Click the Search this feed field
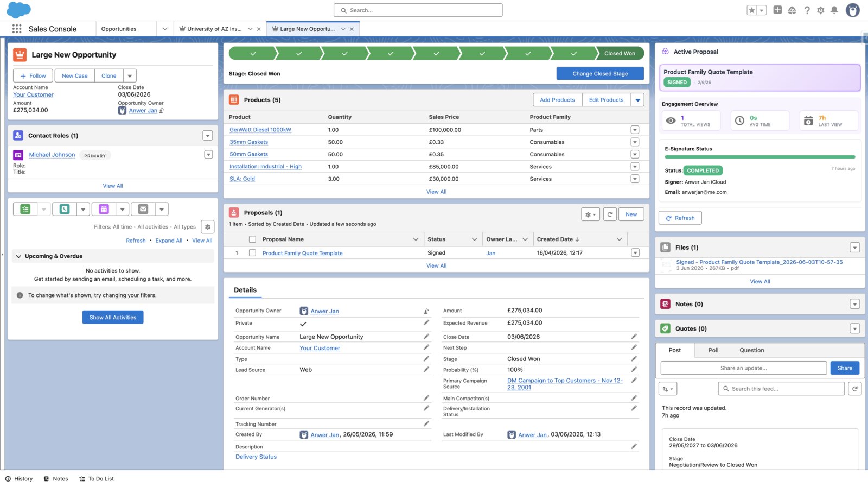Screen dimensions: 868x487 [781, 389]
